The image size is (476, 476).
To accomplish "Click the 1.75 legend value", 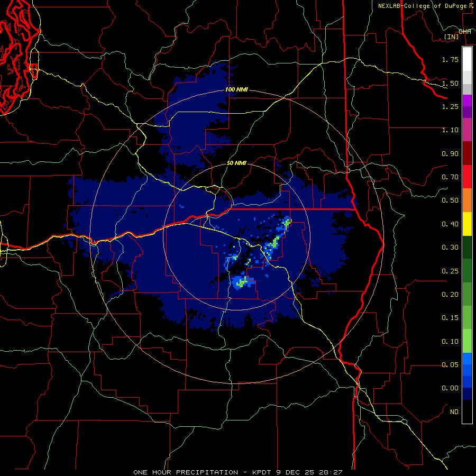I will [x=450, y=59].
